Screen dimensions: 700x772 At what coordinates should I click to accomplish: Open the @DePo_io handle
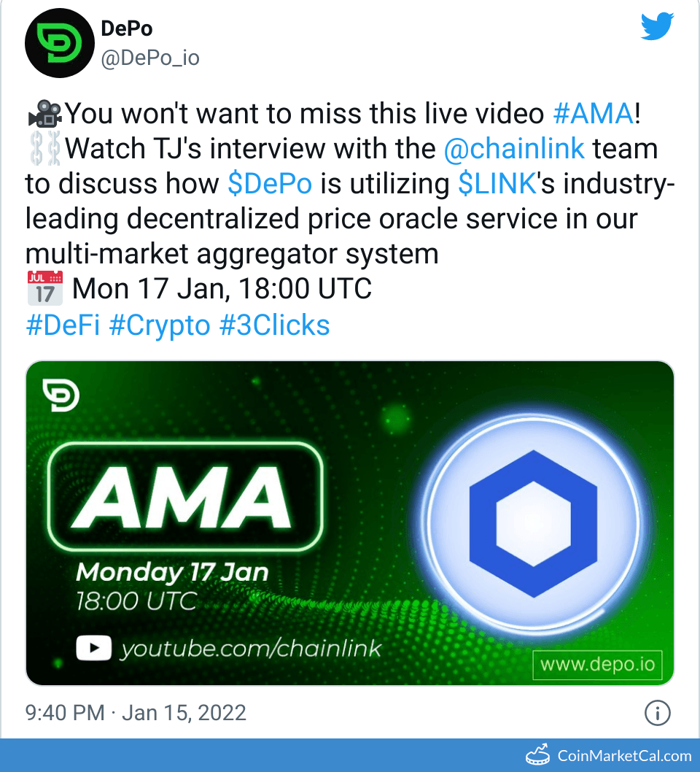(149, 58)
